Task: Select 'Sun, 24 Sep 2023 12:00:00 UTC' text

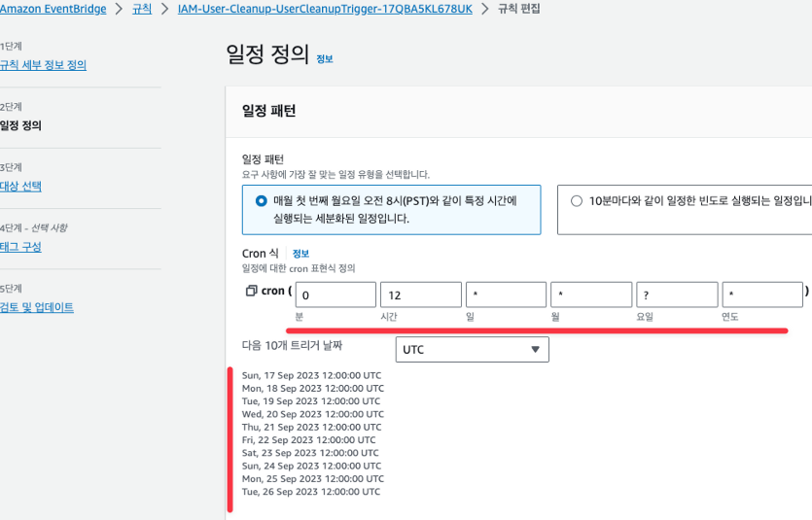Action: 311,467
